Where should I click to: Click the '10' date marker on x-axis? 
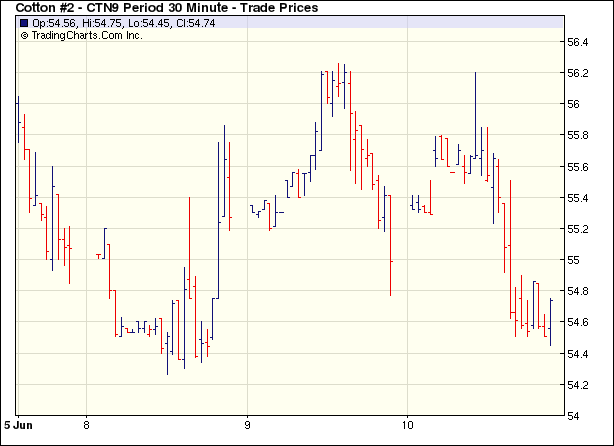click(x=409, y=424)
